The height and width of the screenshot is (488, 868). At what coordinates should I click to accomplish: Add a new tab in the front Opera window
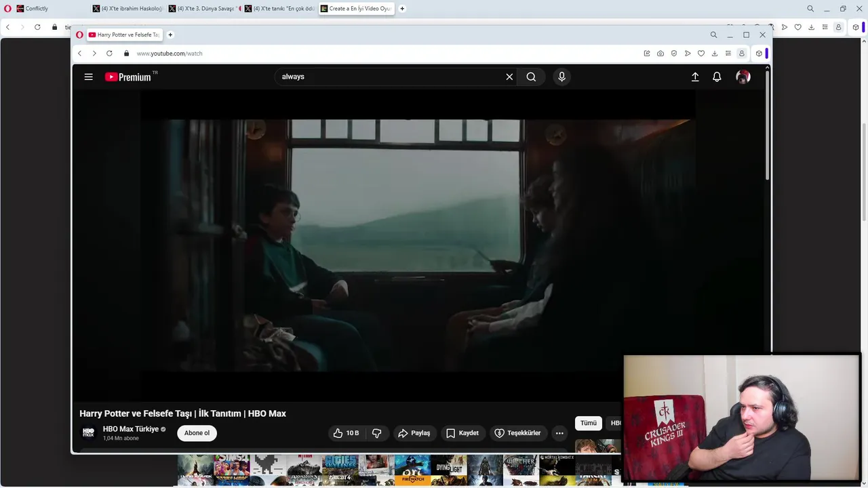(170, 35)
